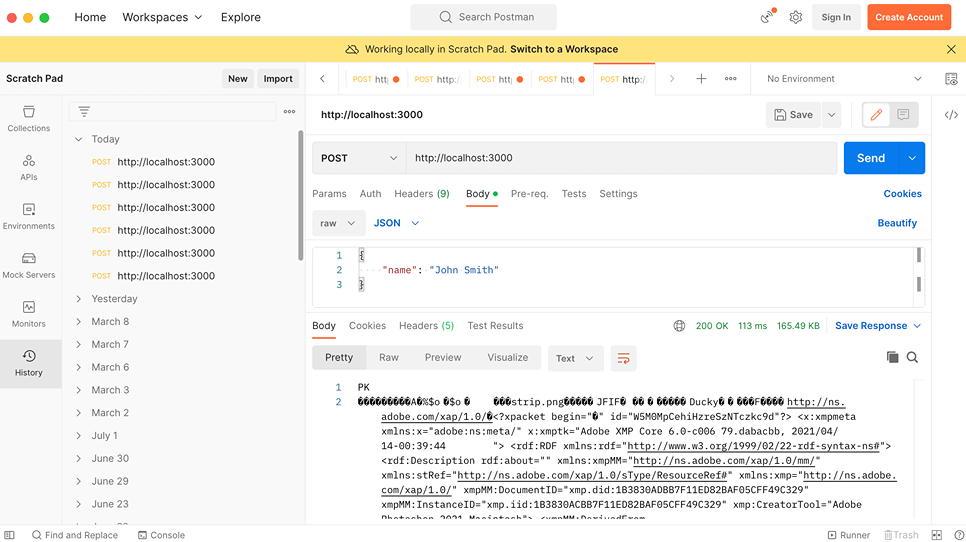966x542 pixels.
Task: Switch to request Auth tab
Action: coord(370,193)
